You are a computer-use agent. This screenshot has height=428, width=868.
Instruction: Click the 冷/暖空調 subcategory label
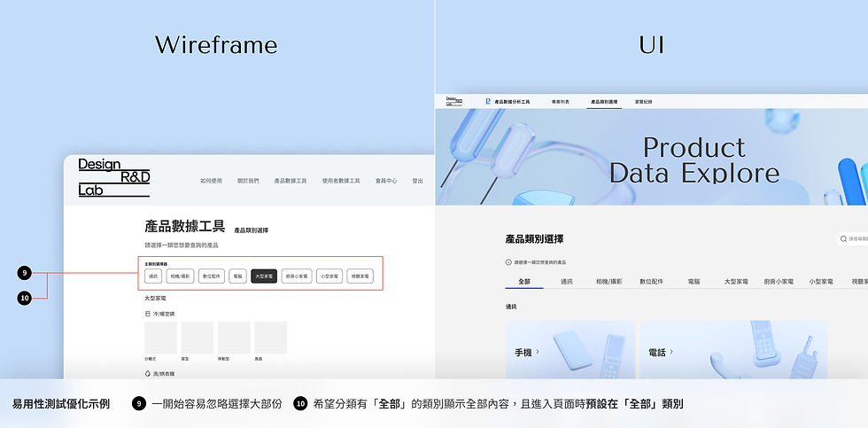pos(164,314)
